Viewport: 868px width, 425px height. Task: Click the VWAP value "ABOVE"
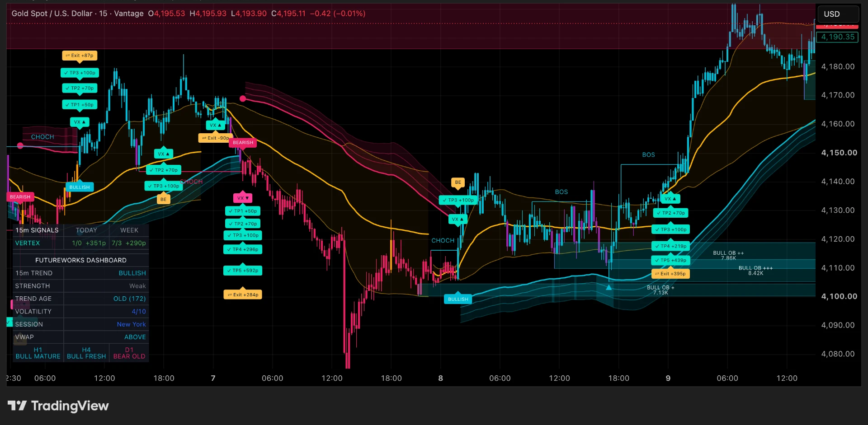[135, 337]
